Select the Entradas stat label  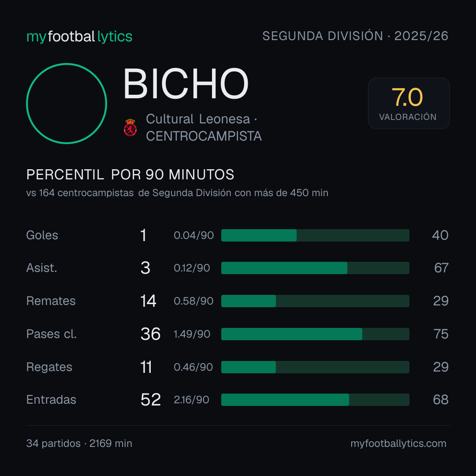[x=51, y=400]
